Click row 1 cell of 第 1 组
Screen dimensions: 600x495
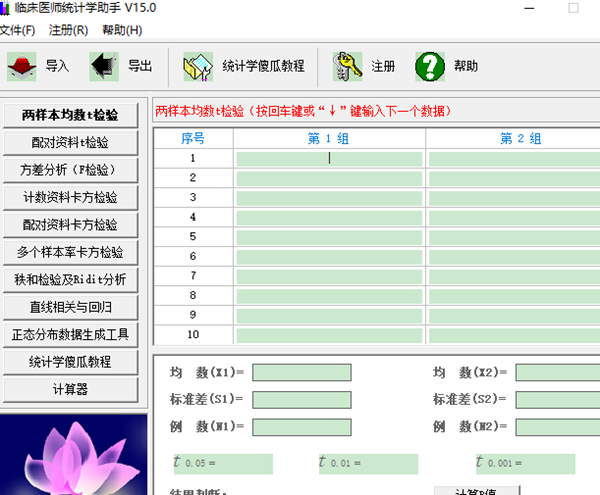coord(329,159)
